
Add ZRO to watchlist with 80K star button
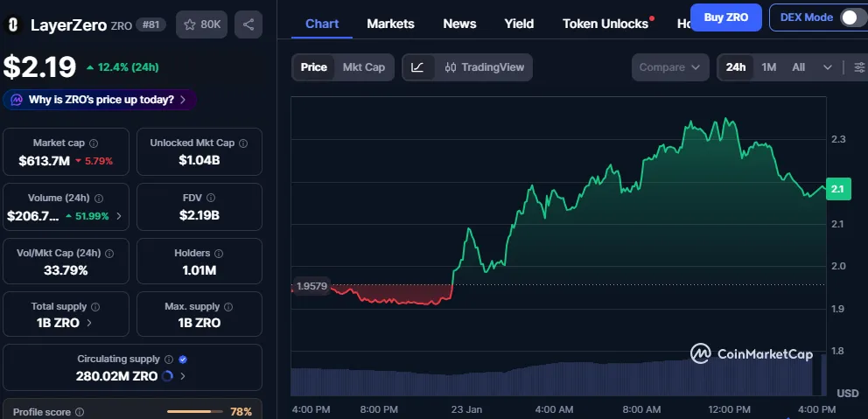click(x=201, y=24)
